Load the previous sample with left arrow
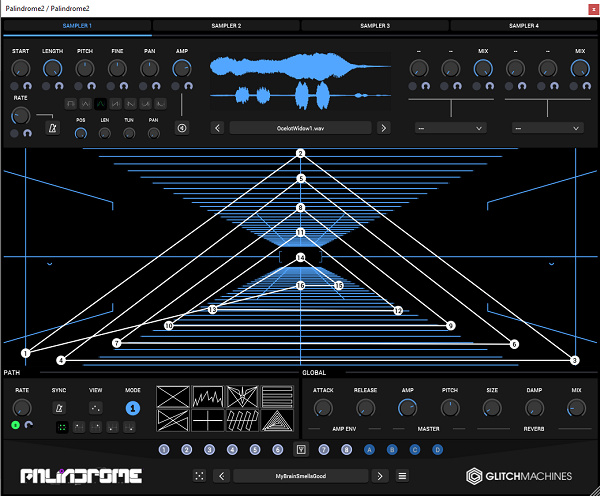This screenshot has height=496, width=600. [217, 128]
